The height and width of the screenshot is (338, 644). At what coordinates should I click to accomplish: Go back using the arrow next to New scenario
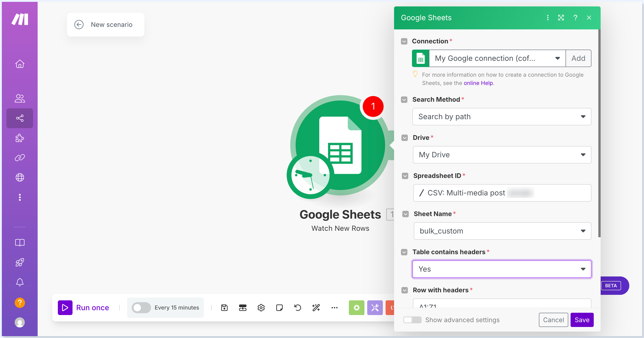point(79,25)
